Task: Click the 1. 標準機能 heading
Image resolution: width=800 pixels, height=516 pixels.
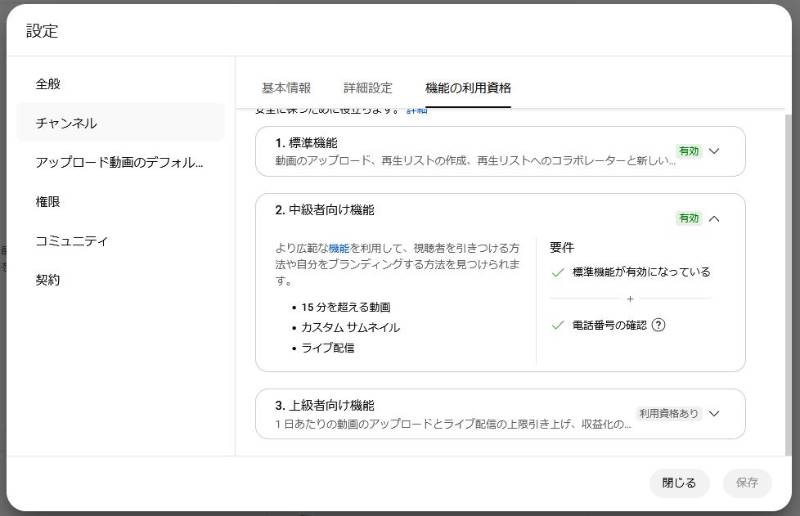Action: [306, 143]
